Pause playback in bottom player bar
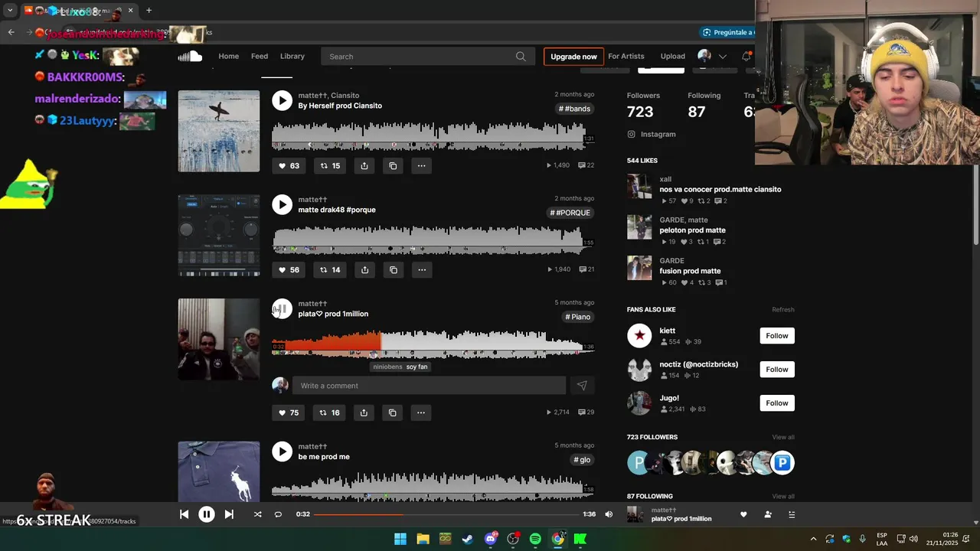Screen dimensions: 980x551 (x=207, y=514)
